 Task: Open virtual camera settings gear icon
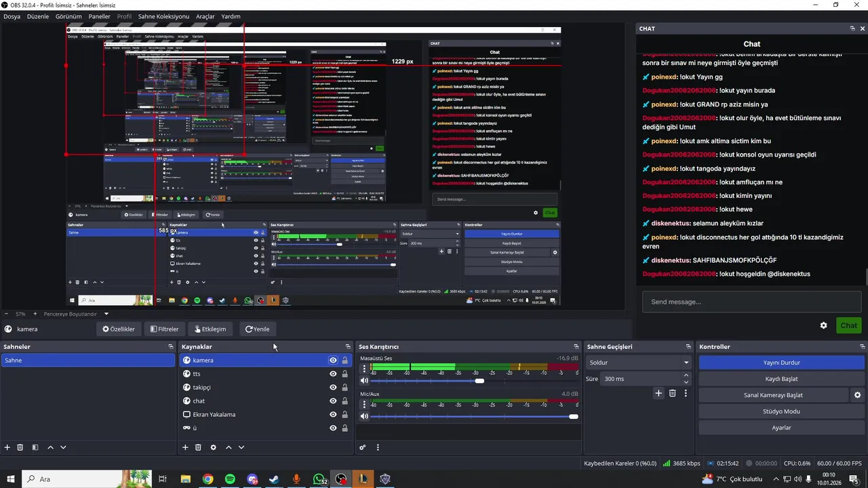coord(858,395)
